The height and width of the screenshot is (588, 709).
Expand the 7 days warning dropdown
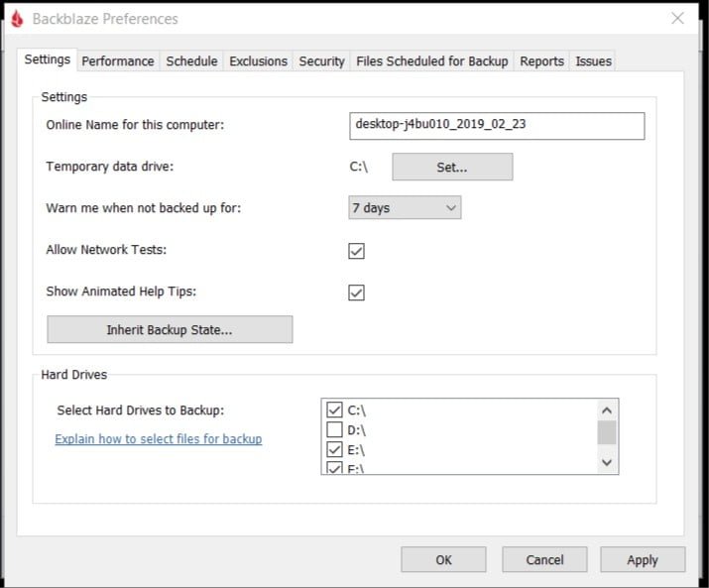pos(405,207)
